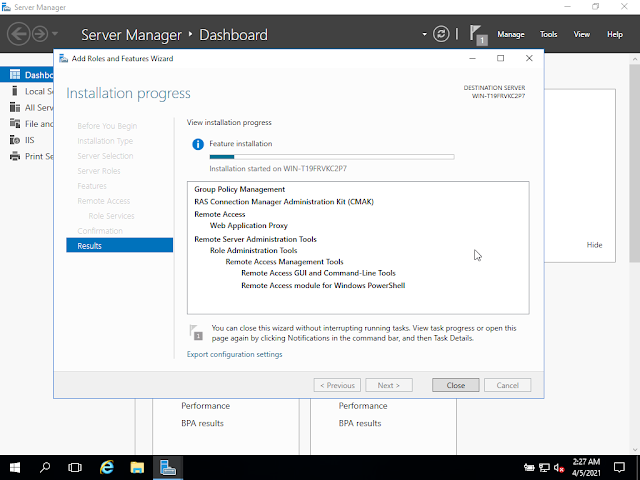Click Remote Access module for Windows PowerShell
Viewport: 640px width, 480px height.
pos(323,286)
